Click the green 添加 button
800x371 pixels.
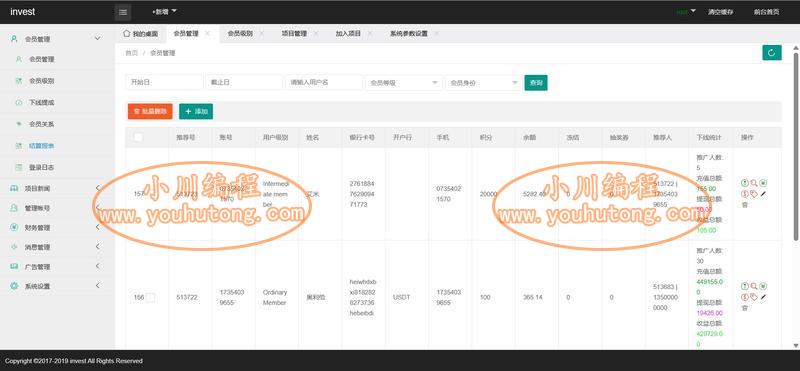pyautogui.click(x=196, y=111)
